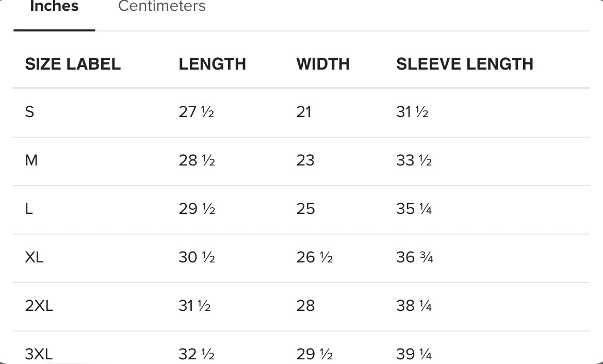Click the width value 28 for 2XL
The height and width of the screenshot is (364, 603).
tap(305, 306)
